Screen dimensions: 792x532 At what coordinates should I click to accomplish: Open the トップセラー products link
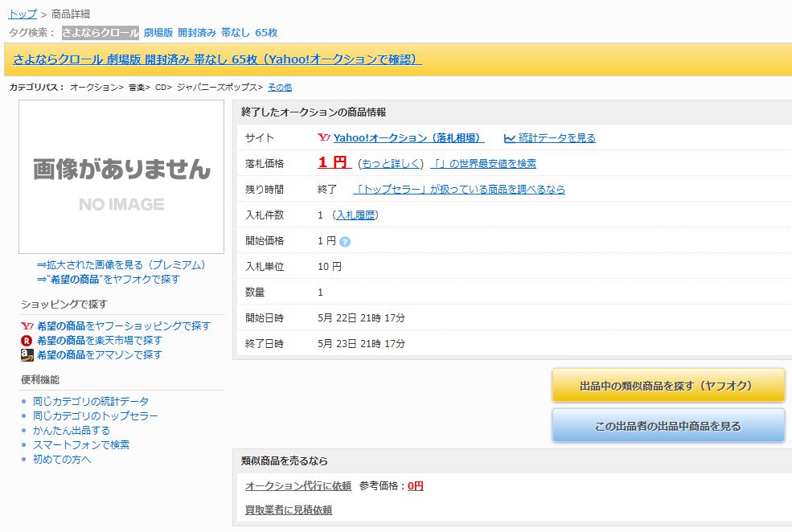coord(458,190)
